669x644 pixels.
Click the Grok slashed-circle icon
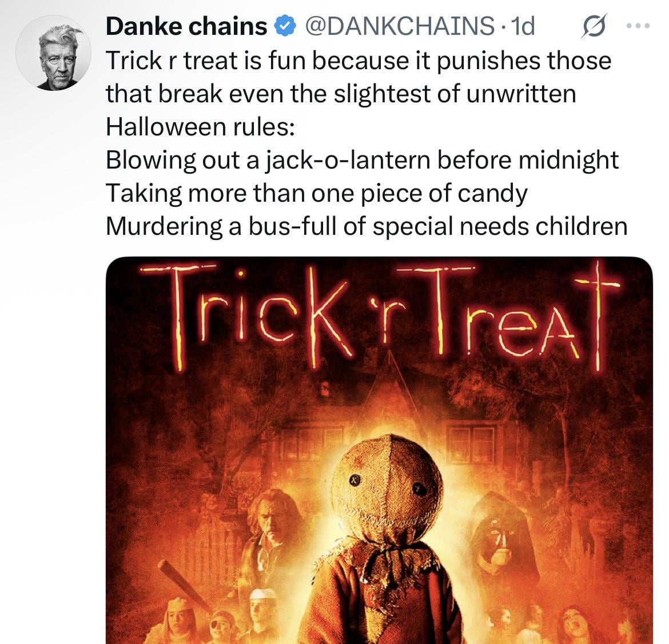(593, 27)
